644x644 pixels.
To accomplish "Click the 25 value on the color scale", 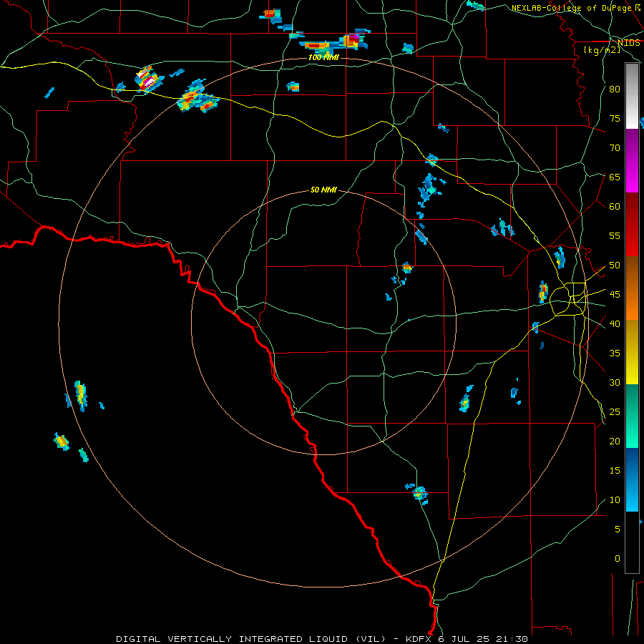I will pyautogui.click(x=615, y=412).
